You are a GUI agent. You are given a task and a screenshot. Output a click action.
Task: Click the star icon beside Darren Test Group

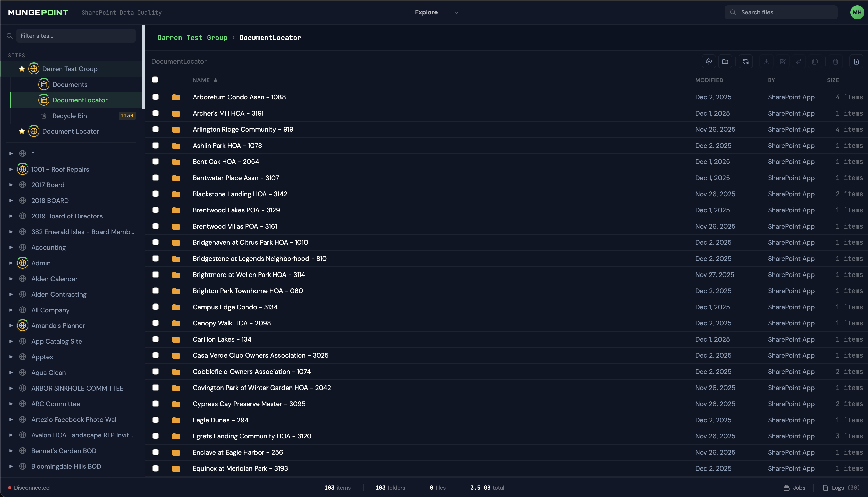click(22, 69)
